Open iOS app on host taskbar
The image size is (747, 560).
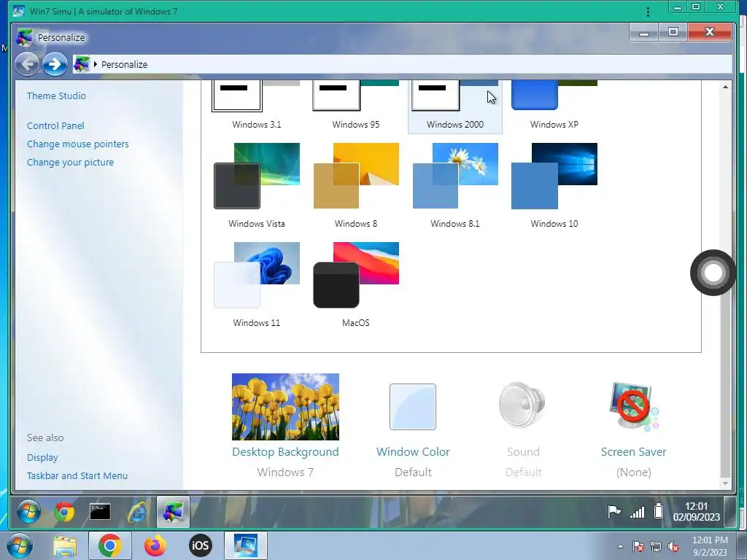[200, 545]
